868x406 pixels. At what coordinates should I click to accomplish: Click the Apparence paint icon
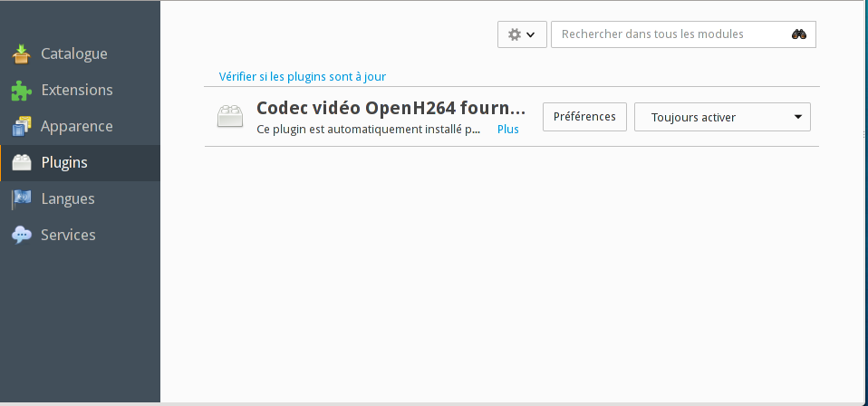click(21, 126)
